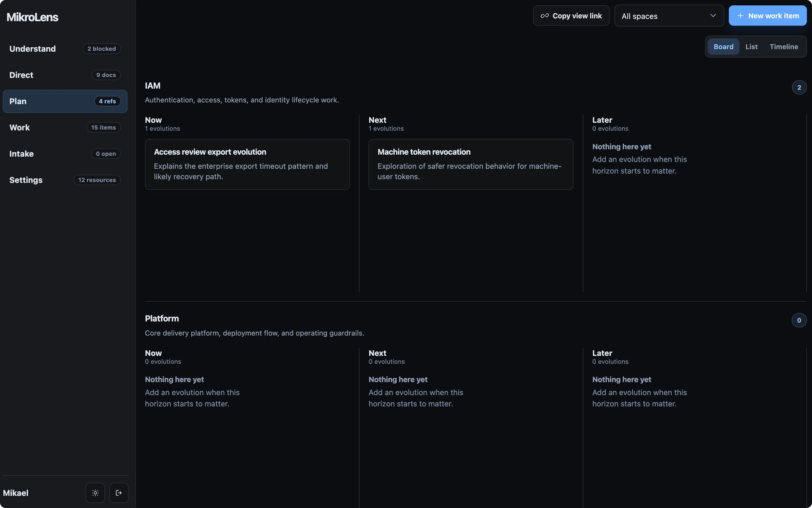Click the Mikael user name
The height and width of the screenshot is (508, 812).
[16, 493]
